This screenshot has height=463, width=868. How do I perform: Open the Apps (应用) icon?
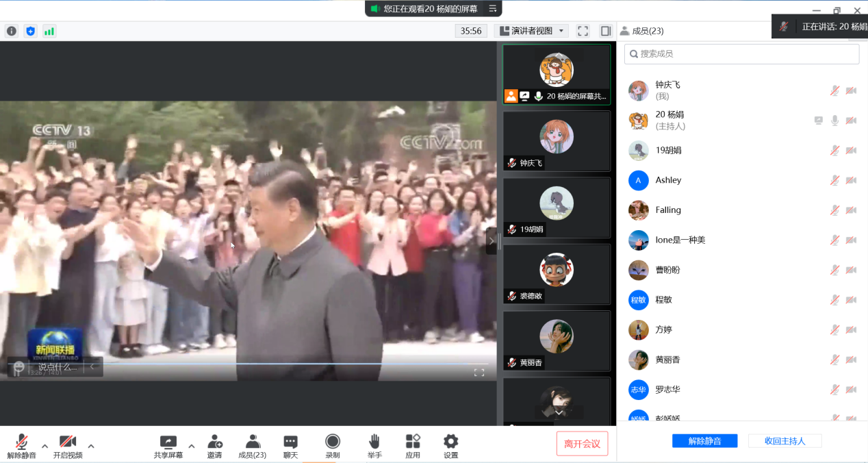(x=413, y=441)
